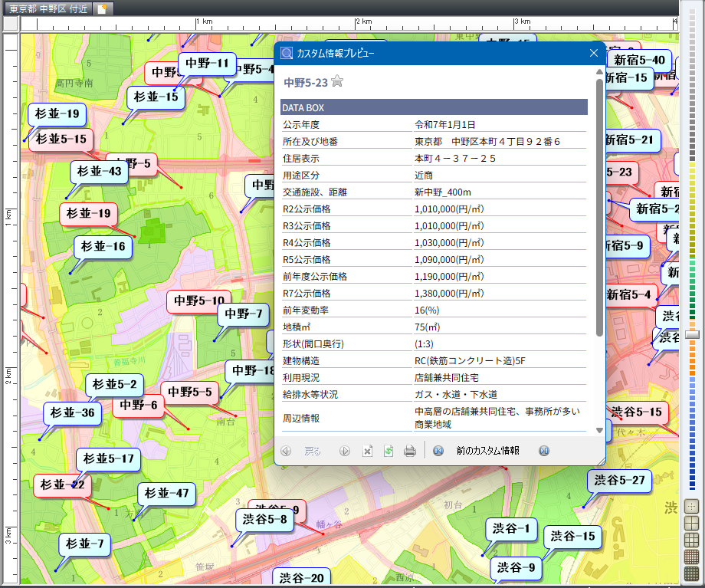Click the back arrow icon in preview toolbar
This screenshot has height=588, width=705.
click(x=286, y=451)
